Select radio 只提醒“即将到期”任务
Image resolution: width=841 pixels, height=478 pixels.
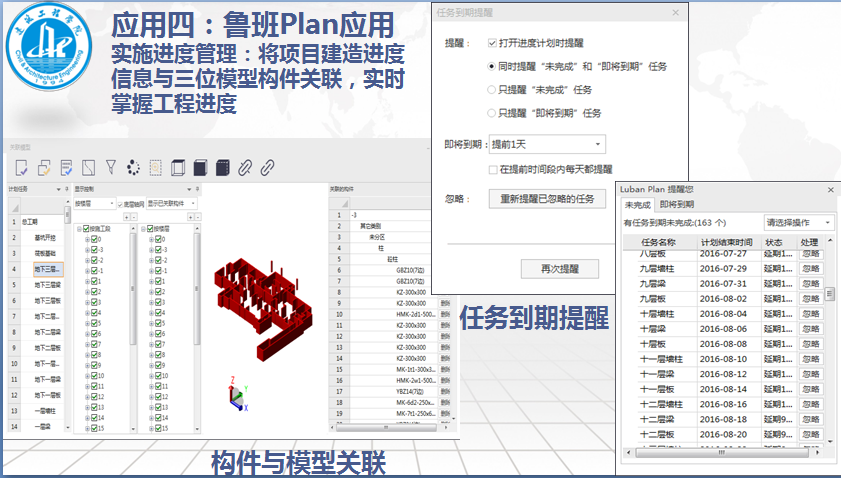[491, 113]
